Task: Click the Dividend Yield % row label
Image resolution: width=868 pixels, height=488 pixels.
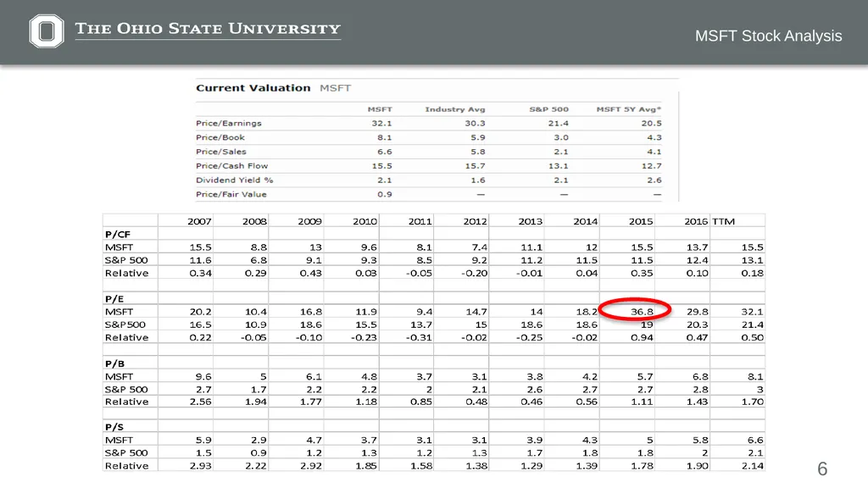Action: point(235,180)
